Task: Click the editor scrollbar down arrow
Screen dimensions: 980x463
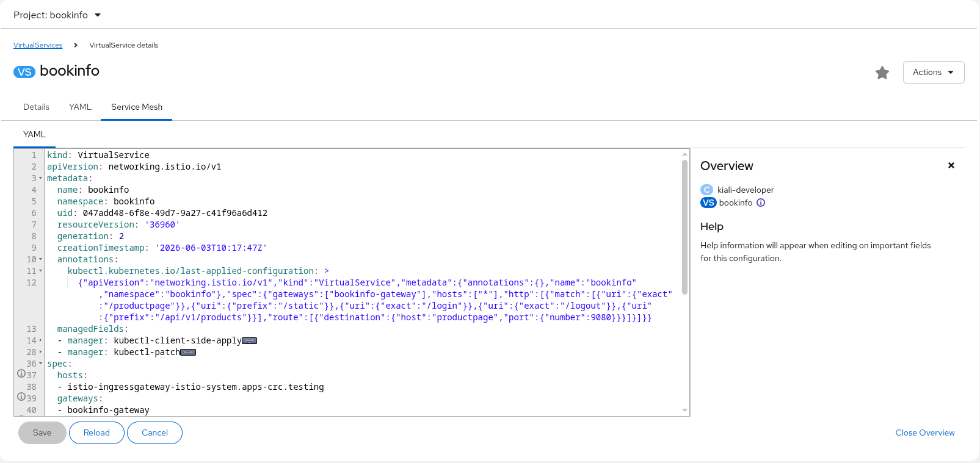Action: coord(684,411)
